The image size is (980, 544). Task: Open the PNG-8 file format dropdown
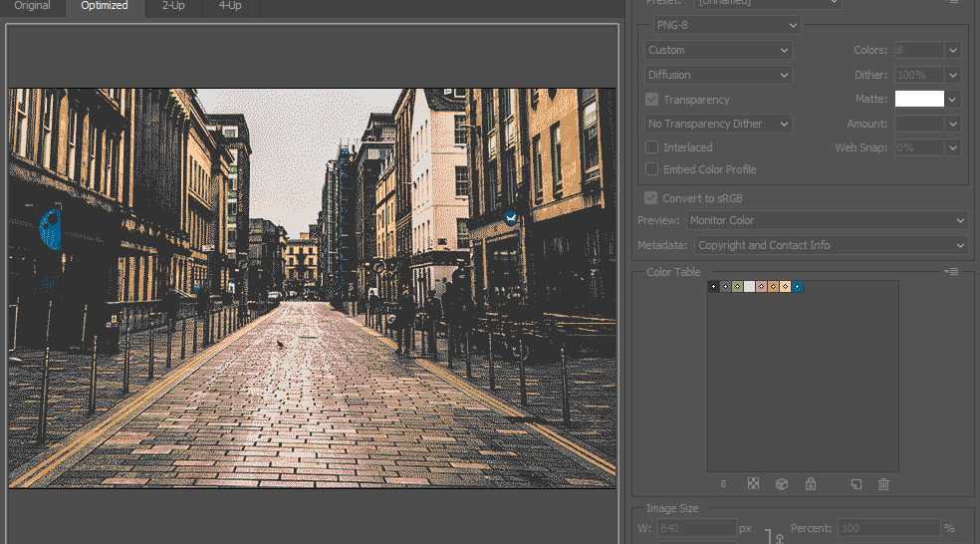click(727, 25)
